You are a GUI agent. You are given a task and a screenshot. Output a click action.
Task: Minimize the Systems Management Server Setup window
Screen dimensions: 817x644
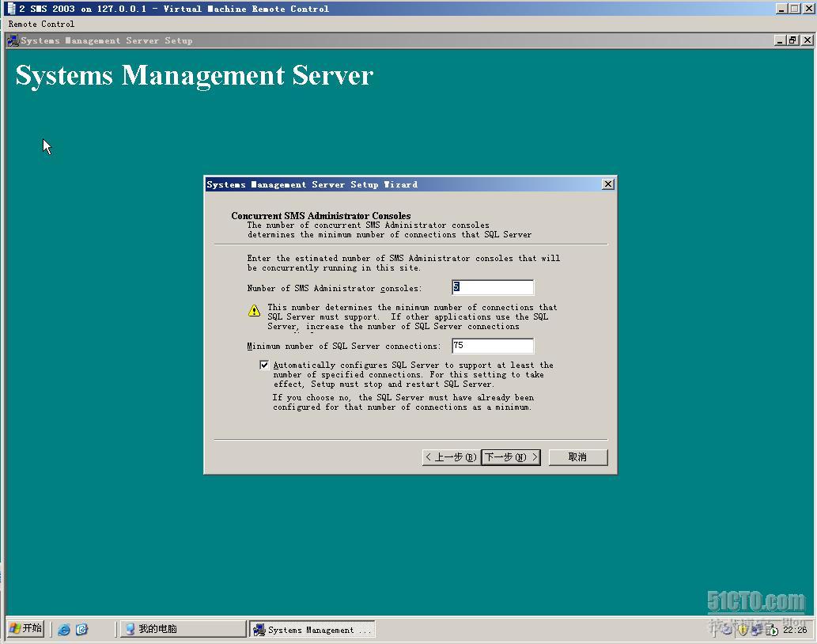pos(780,40)
